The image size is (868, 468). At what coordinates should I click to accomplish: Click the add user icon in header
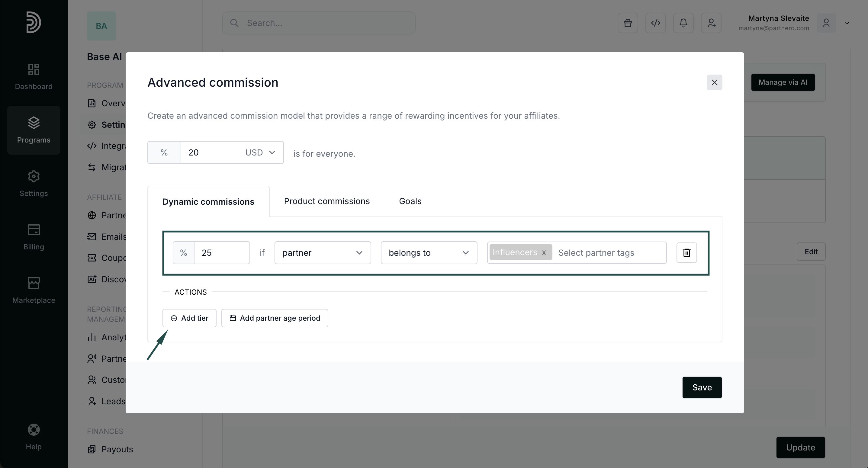pos(711,23)
